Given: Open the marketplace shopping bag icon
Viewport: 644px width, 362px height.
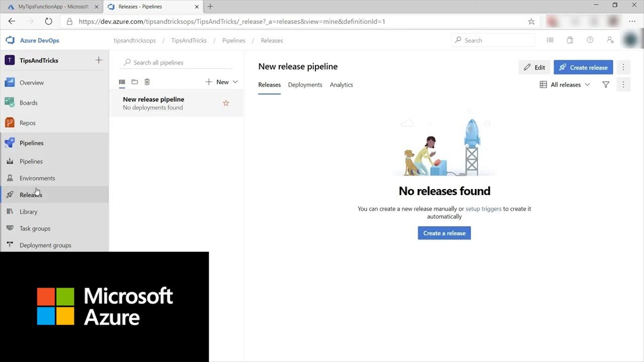Looking at the screenshot, I should point(570,40).
